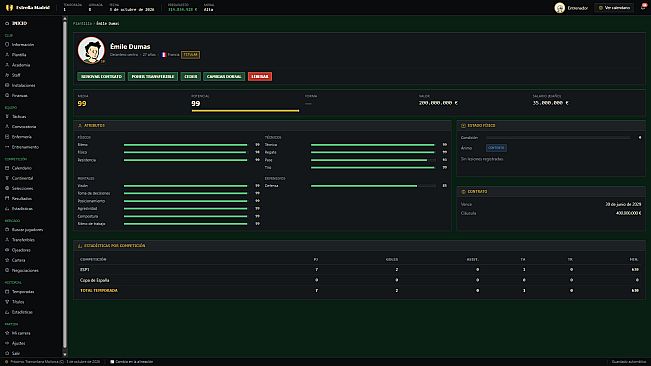Click the Ceder button

(x=191, y=76)
